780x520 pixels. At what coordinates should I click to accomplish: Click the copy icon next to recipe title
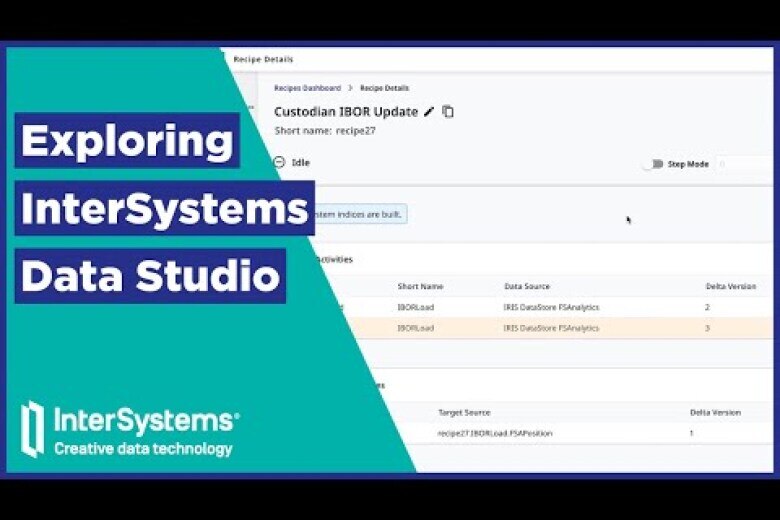[448, 111]
